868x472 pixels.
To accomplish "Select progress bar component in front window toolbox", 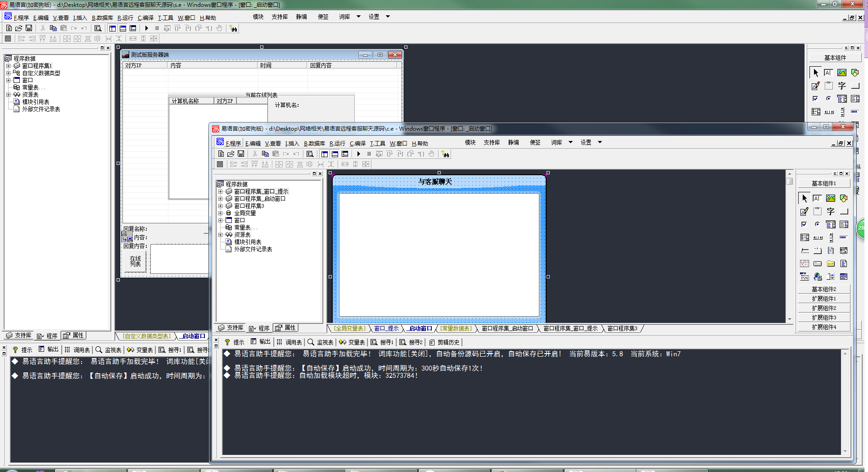I will pos(844,237).
